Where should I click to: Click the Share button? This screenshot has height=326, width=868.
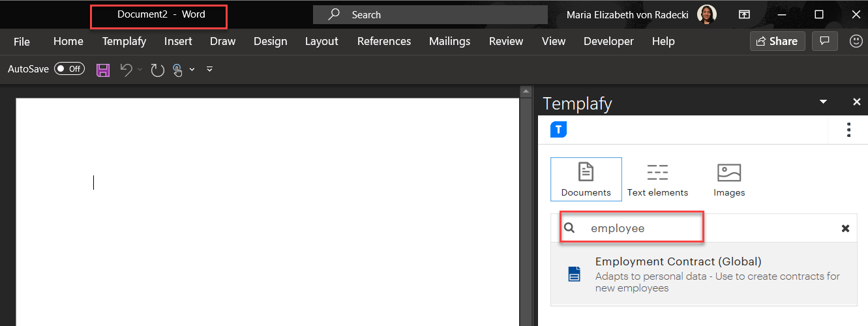point(777,41)
